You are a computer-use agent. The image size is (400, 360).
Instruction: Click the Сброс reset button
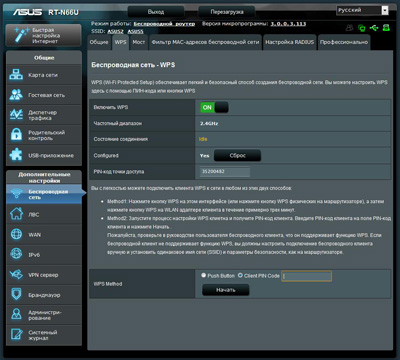(237, 156)
